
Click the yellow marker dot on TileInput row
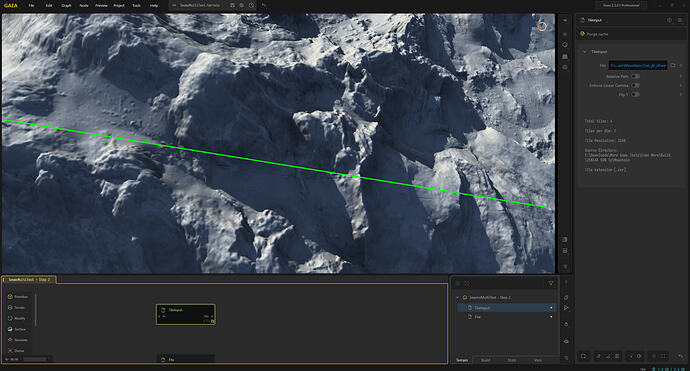tap(551, 308)
